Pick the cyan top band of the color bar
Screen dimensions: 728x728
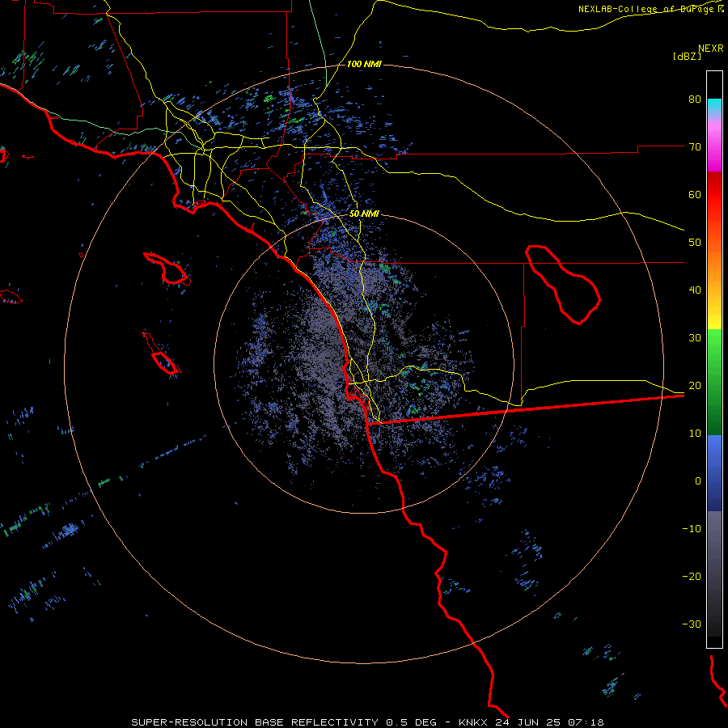(714, 105)
